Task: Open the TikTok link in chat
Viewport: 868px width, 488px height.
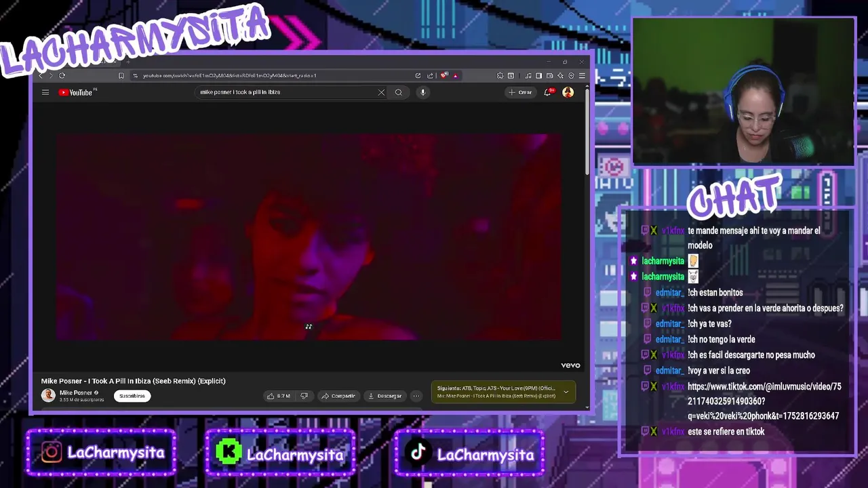Action: (x=764, y=401)
